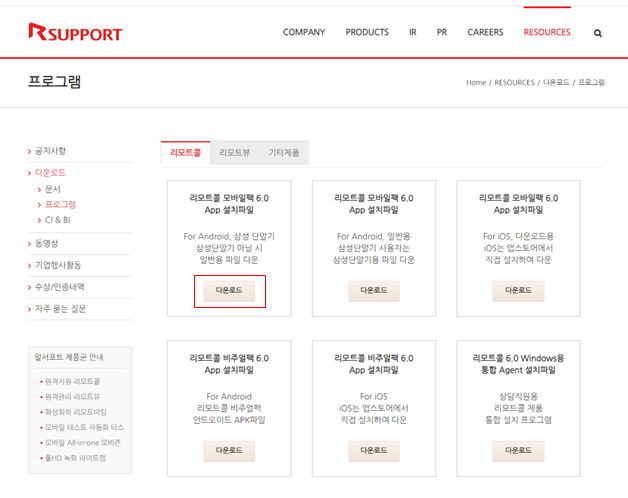Switch to the 리모트뷰 tab

point(235,153)
